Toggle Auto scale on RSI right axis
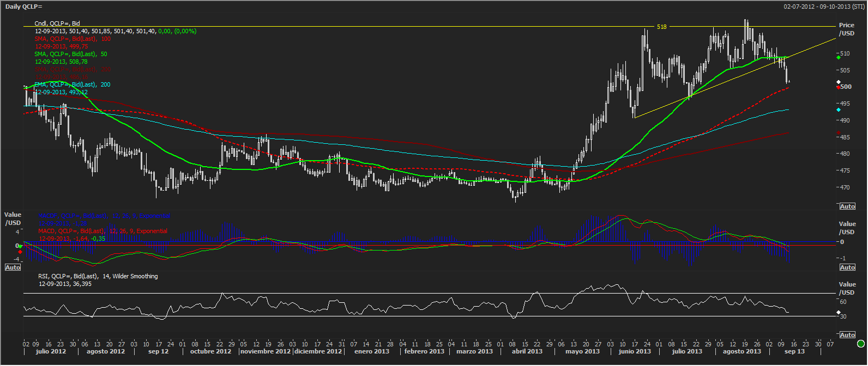868x366 pixels. point(847,335)
